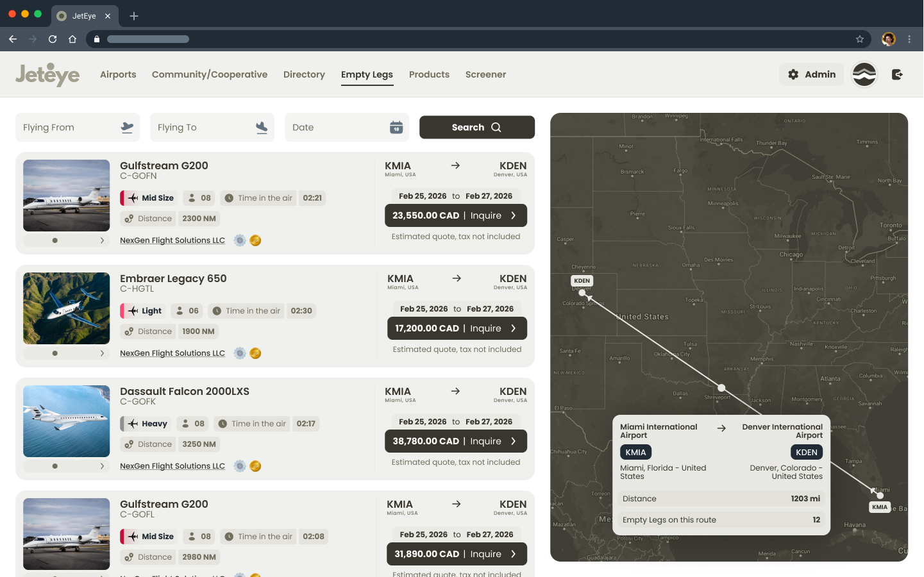Image resolution: width=924 pixels, height=577 pixels.
Task: Click the Flying To input field
Action: pos(212,127)
